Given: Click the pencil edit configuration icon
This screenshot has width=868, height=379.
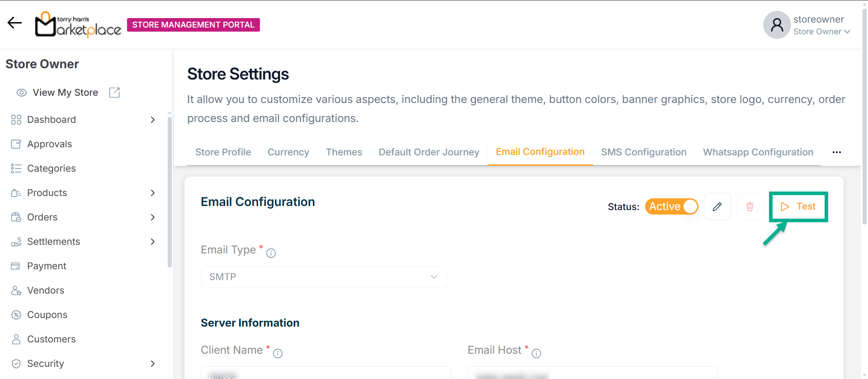Looking at the screenshot, I should [x=717, y=206].
